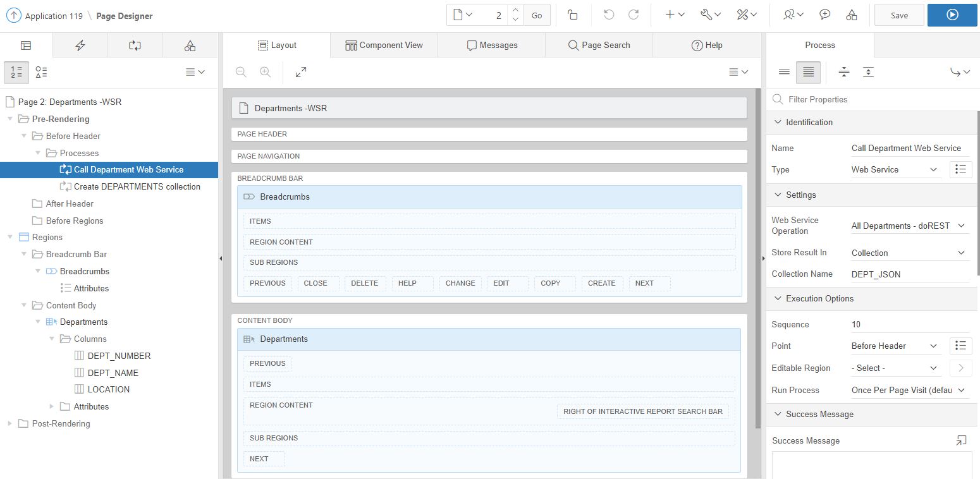Image resolution: width=980 pixels, height=479 pixels.
Task: Switch to the Help tab
Action: pyautogui.click(x=707, y=45)
